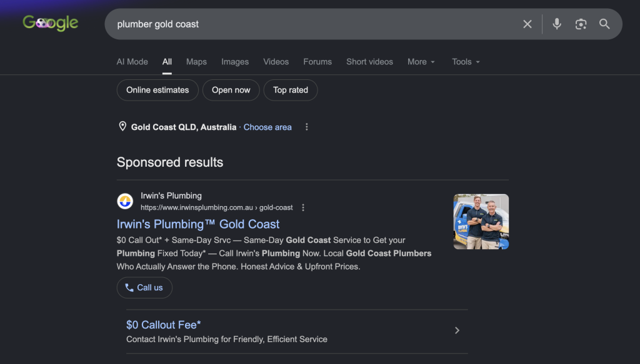Screen dimensions: 640x364
Task: Open location options three-dot menu
Action: coord(306,127)
